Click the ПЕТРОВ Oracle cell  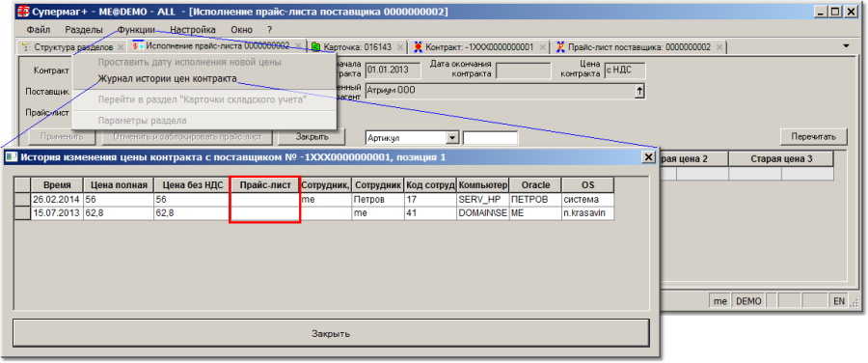point(535,199)
